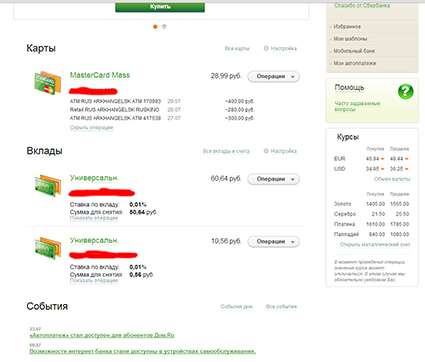Open Настройка in the Вклады section
The height and width of the screenshot is (362, 425).
284,151
